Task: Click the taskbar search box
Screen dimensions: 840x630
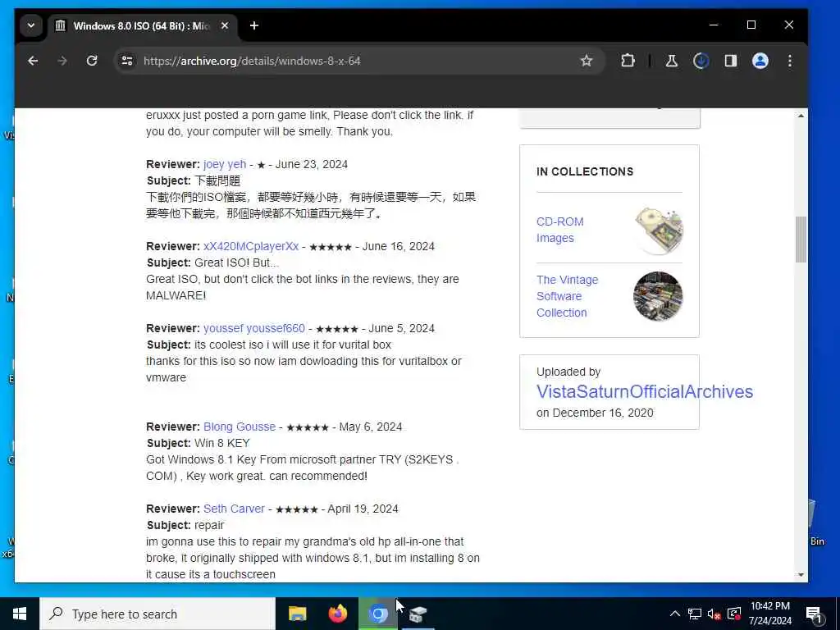Action: [157, 614]
